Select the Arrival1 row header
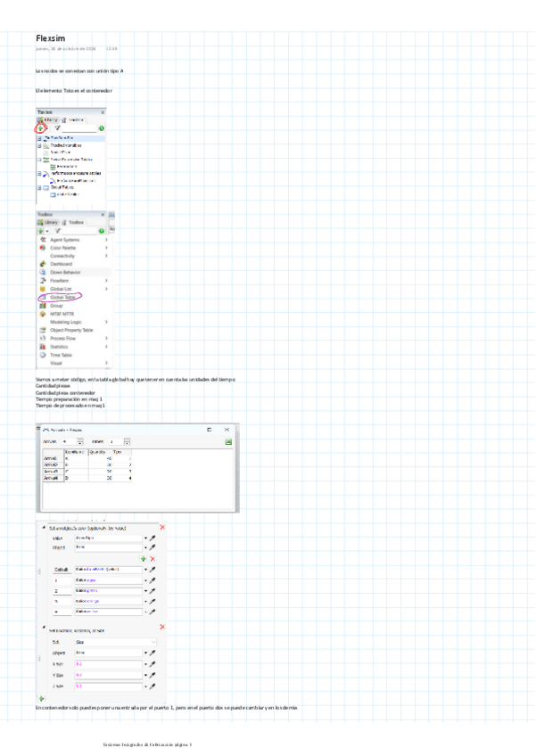 tap(51, 458)
